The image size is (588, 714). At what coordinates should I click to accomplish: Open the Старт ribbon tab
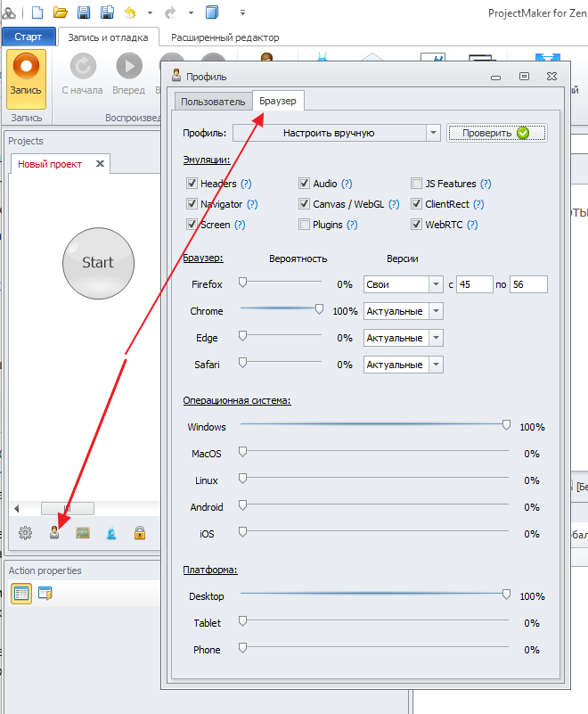point(29,37)
